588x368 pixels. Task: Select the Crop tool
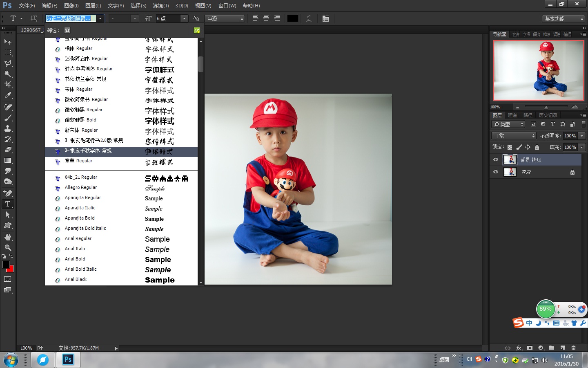[8, 85]
